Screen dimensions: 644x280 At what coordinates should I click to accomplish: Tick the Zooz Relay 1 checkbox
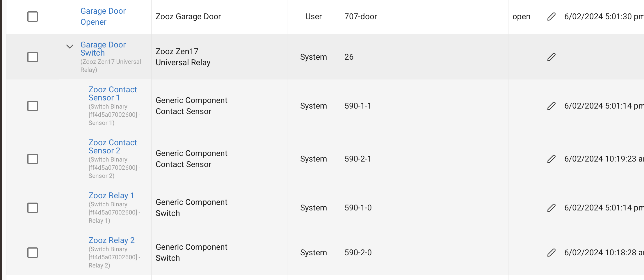(33, 208)
